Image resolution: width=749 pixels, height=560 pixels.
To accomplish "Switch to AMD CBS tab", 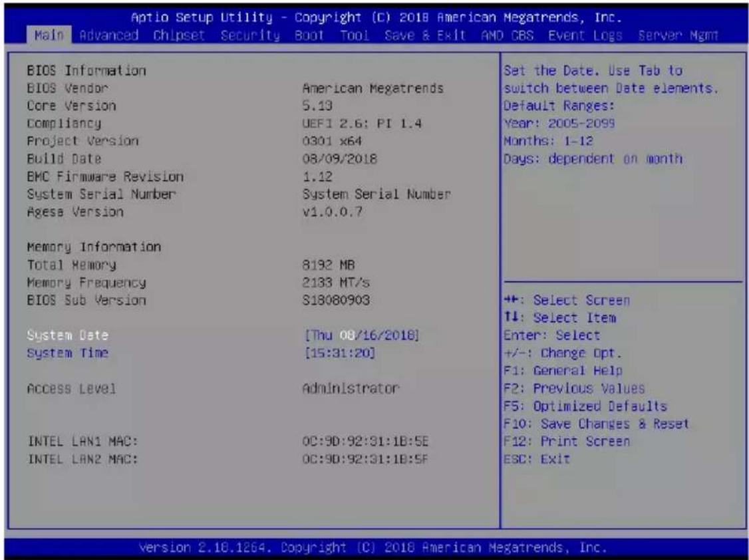I will pyautogui.click(x=507, y=35).
